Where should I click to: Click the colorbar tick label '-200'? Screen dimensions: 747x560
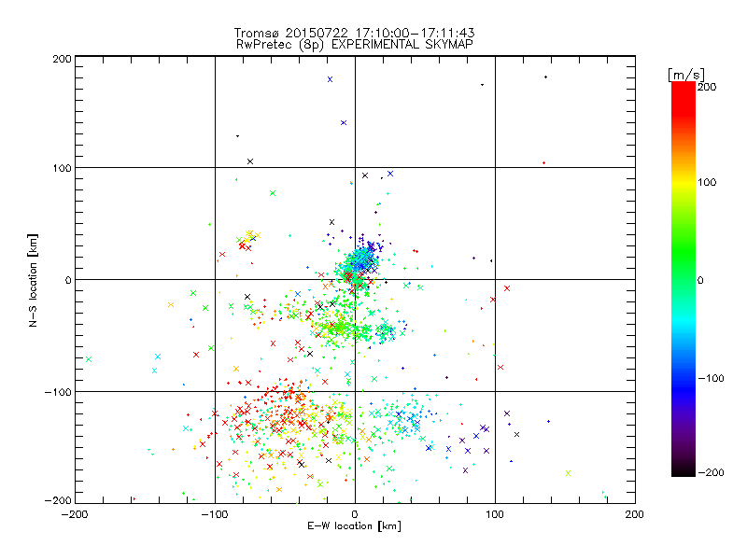coord(711,472)
